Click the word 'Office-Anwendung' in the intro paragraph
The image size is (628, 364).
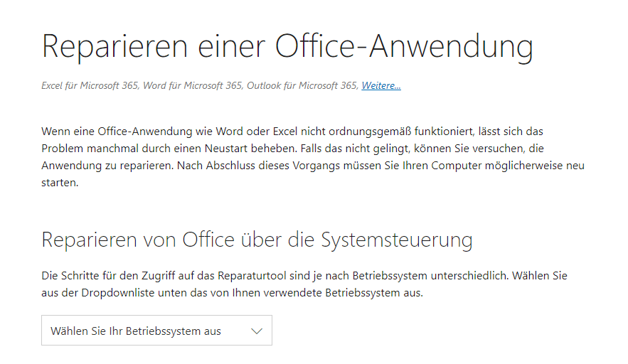pyautogui.click(x=145, y=132)
